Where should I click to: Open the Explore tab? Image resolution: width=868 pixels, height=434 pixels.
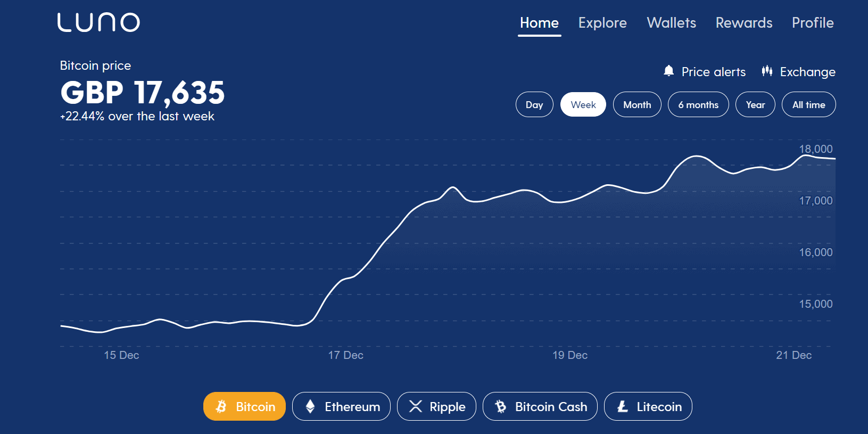pos(602,23)
